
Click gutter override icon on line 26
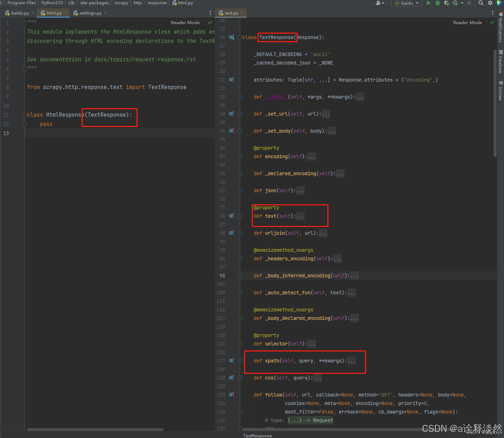pos(232,37)
